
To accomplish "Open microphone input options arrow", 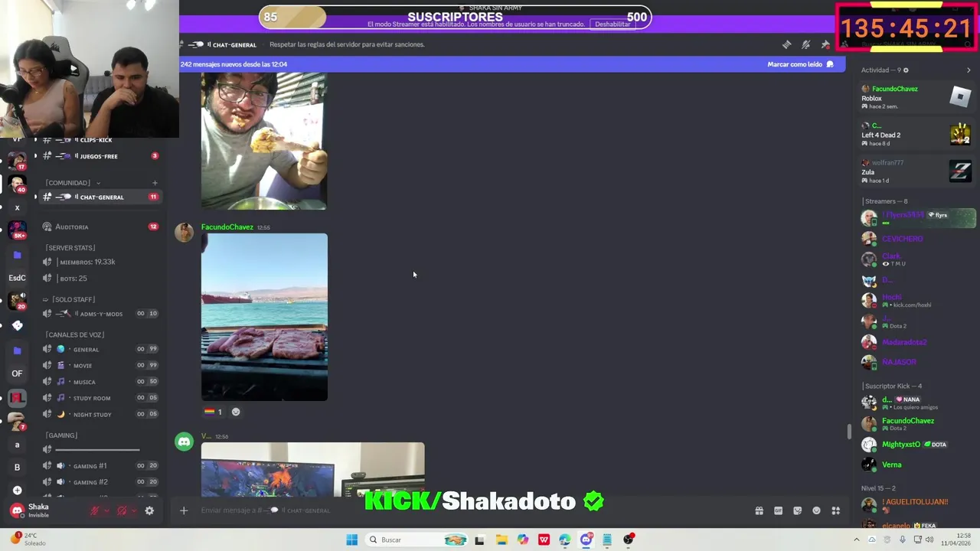I will click(x=106, y=510).
